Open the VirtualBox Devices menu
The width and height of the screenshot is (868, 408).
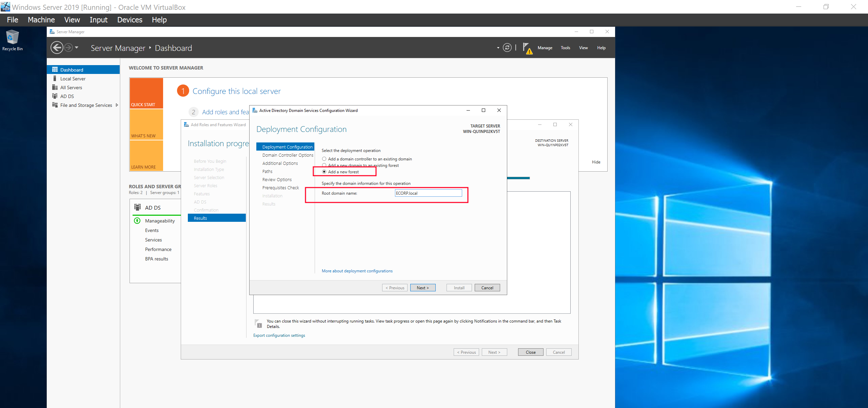(x=130, y=20)
